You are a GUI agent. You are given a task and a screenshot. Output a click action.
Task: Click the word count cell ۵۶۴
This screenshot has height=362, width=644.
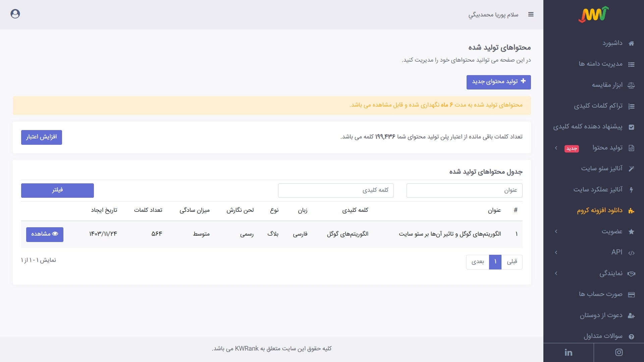point(157,234)
